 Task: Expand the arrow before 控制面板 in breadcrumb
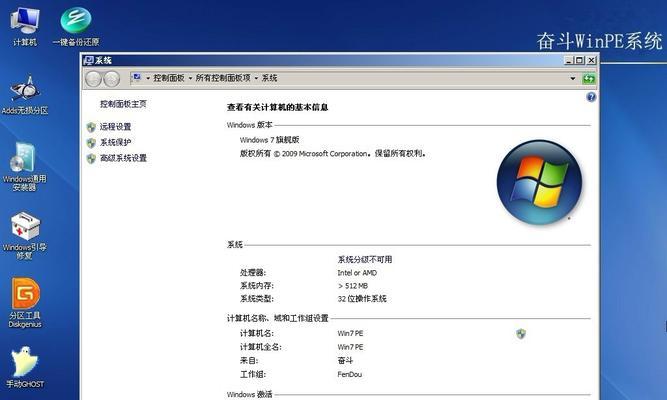(x=148, y=78)
